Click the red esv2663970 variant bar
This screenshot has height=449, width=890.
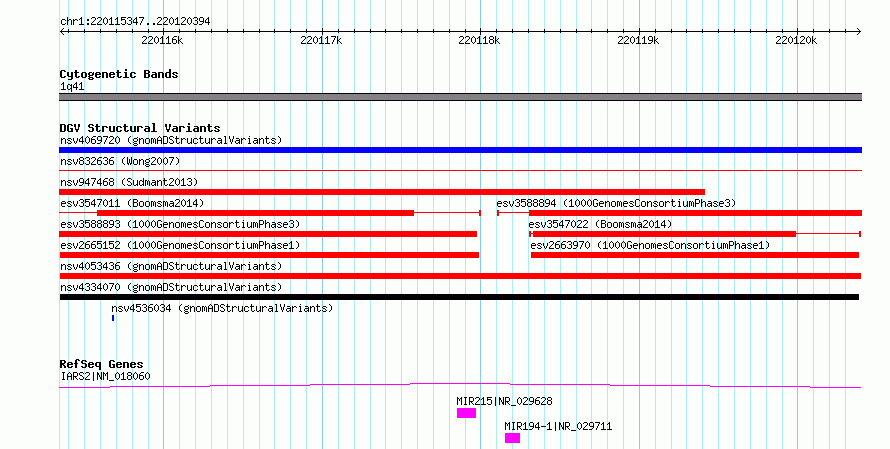[695, 255]
